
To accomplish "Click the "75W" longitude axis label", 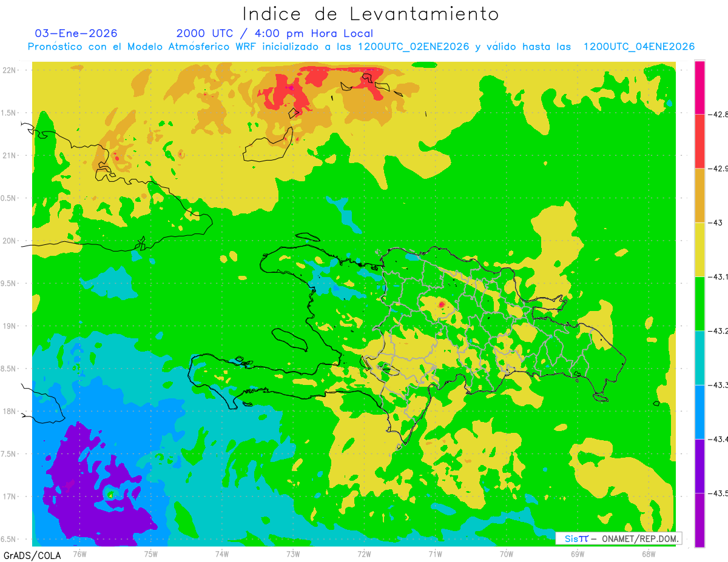I will 150,554.
